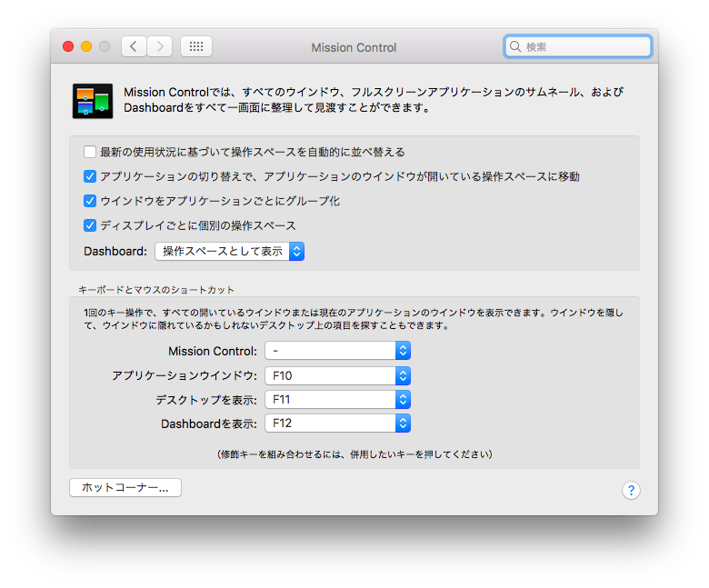
Task: Focus the 検索 search field
Action: point(578,46)
